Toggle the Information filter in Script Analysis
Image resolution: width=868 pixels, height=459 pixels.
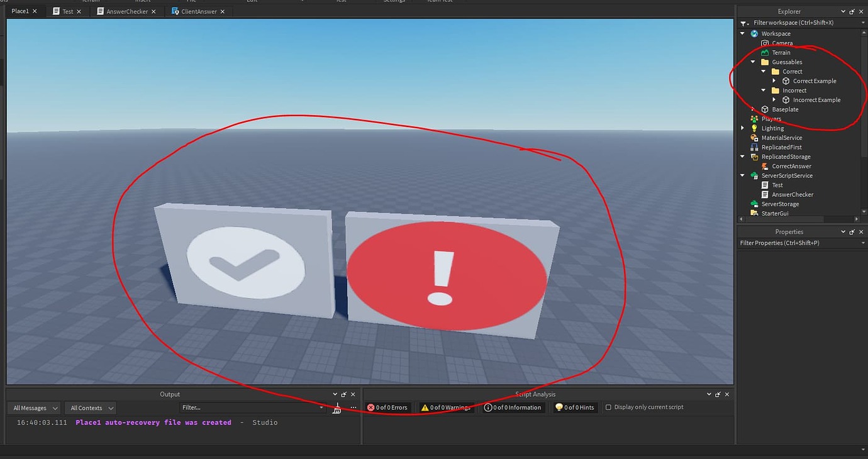[x=513, y=407]
